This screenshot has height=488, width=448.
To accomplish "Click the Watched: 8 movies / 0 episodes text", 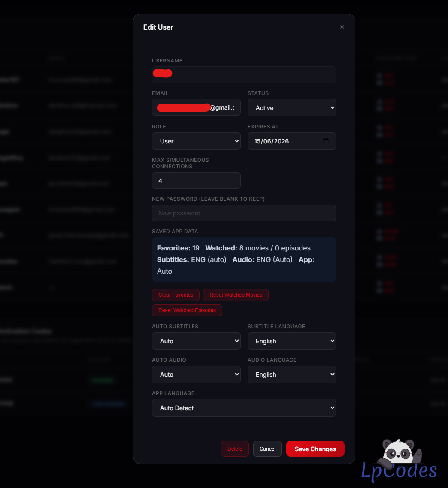I will point(258,248).
